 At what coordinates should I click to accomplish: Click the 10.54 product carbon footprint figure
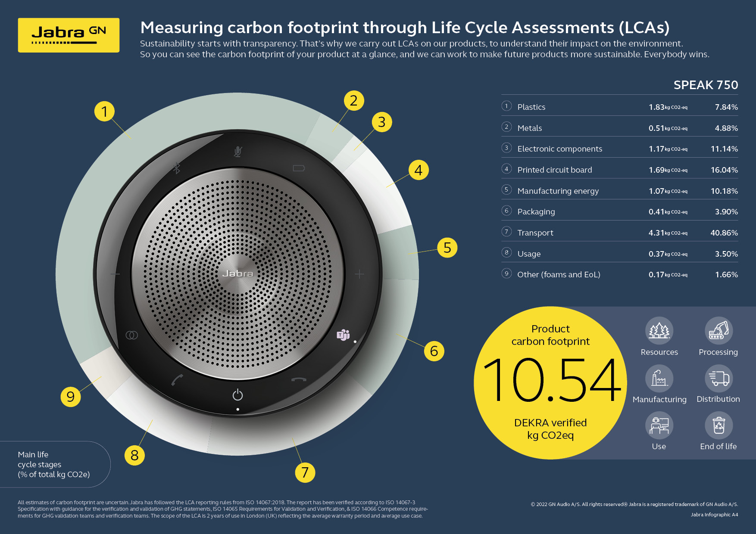551,380
